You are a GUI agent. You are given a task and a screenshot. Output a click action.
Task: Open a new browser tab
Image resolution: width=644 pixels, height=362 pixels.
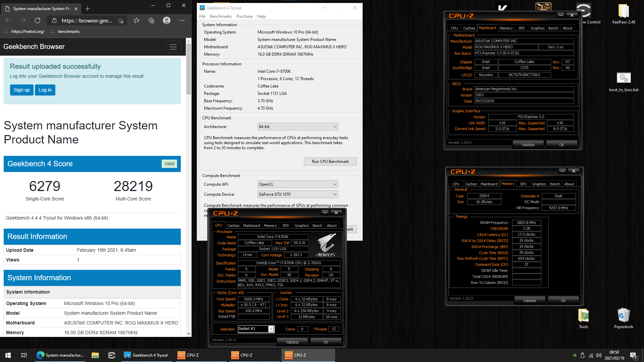pos(88,9)
